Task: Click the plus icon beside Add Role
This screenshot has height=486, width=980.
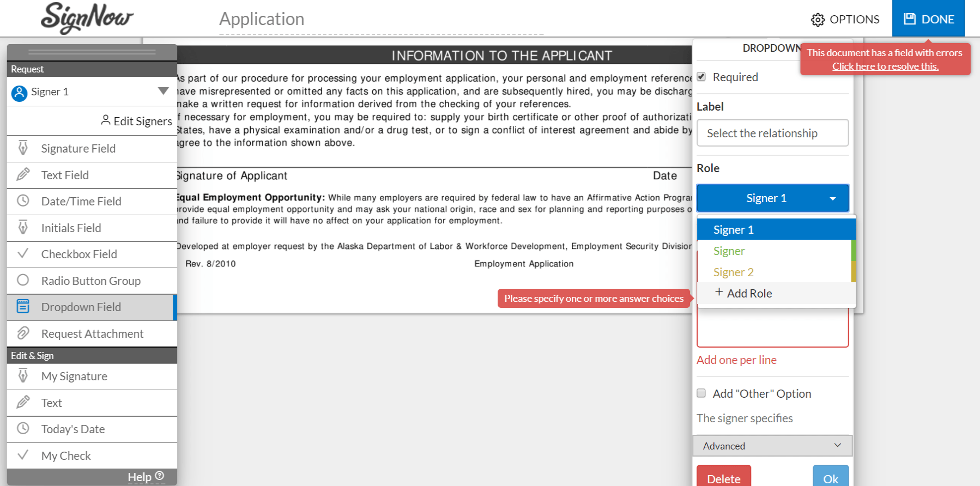Action: point(719,292)
